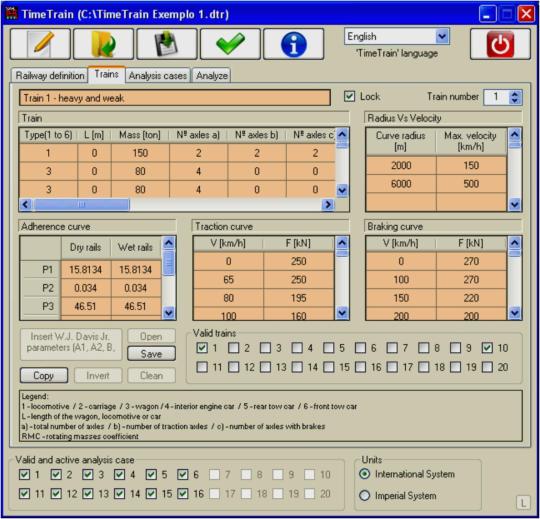
Task: Click the Save button
Action: [x=152, y=354]
